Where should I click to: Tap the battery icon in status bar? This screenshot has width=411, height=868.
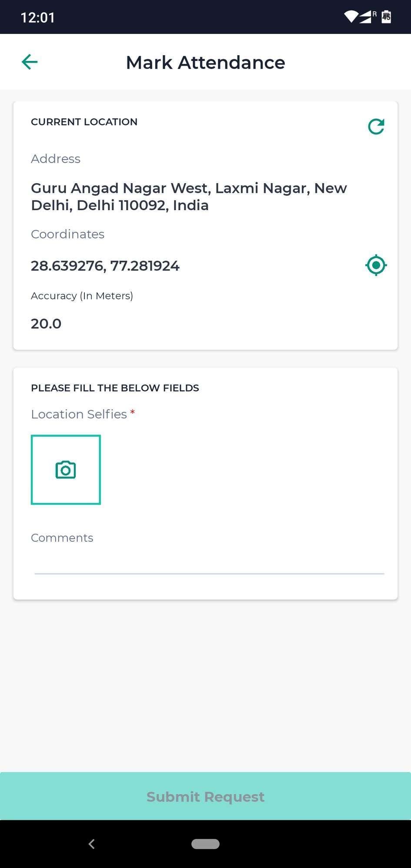(386, 17)
